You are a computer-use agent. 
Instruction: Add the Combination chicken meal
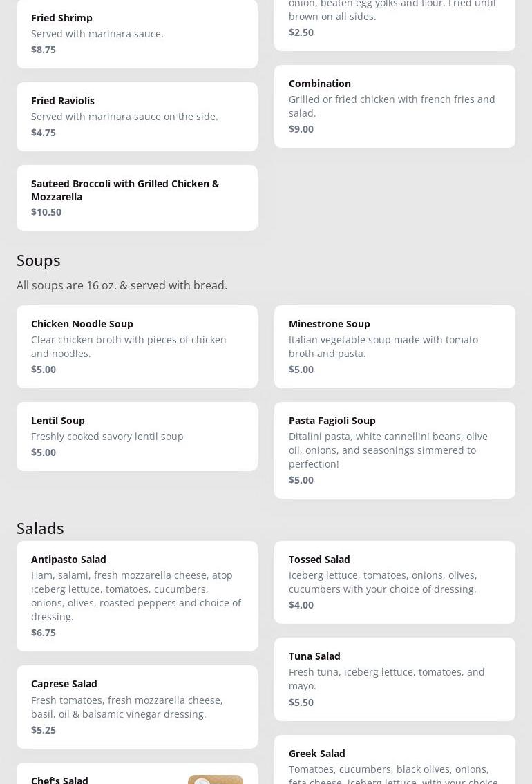click(395, 106)
